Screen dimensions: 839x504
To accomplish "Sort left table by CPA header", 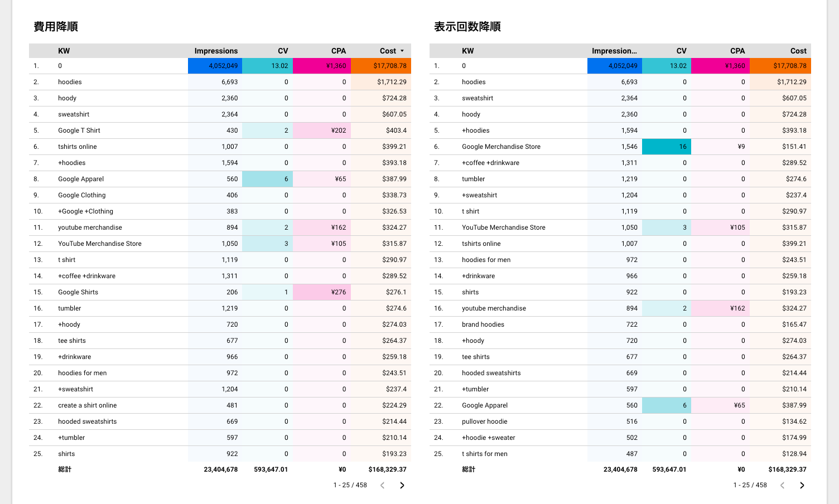I will 339,51.
